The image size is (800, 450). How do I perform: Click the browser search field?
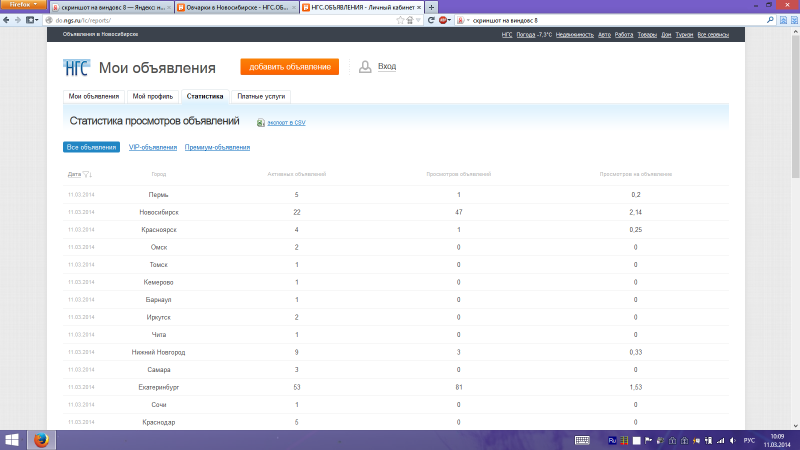click(x=617, y=20)
